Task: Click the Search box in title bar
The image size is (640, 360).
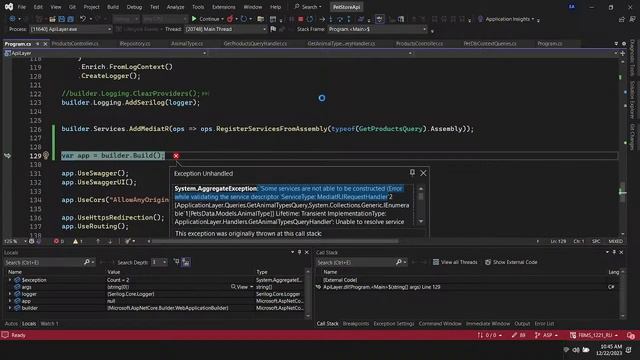Action: 308,7
